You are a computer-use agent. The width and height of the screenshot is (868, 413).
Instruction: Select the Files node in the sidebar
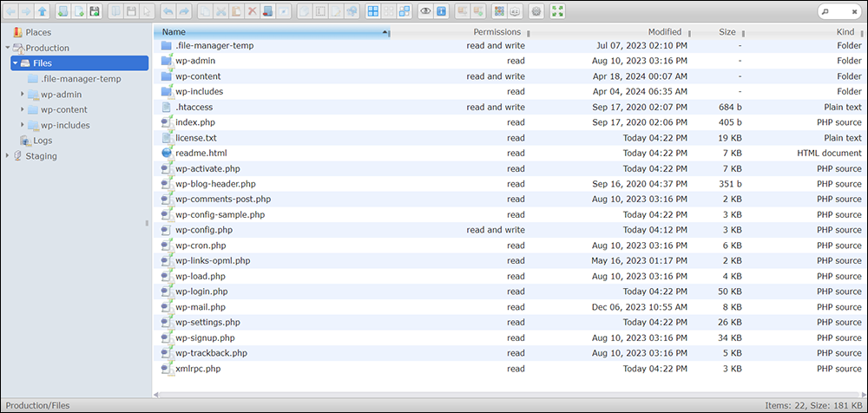79,63
